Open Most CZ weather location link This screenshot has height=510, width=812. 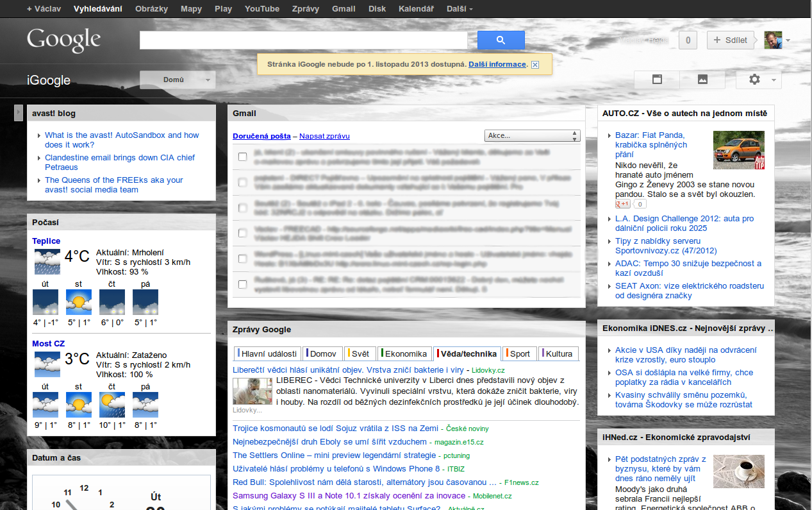48,343
